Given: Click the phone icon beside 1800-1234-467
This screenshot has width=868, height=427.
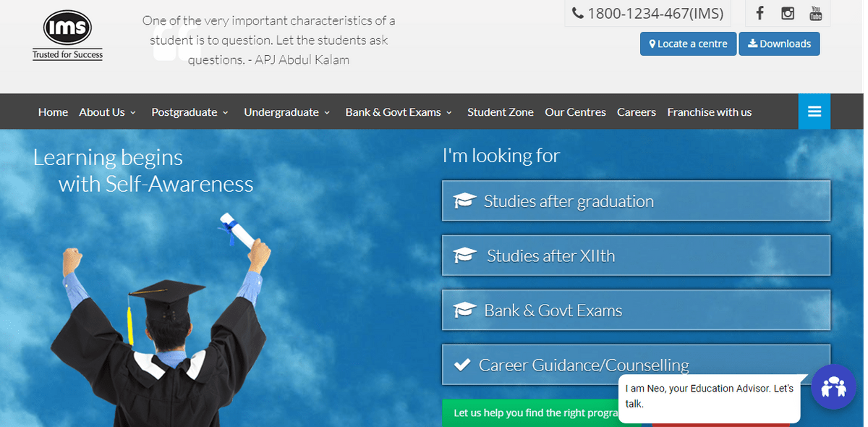Looking at the screenshot, I should [x=577, y=13].
